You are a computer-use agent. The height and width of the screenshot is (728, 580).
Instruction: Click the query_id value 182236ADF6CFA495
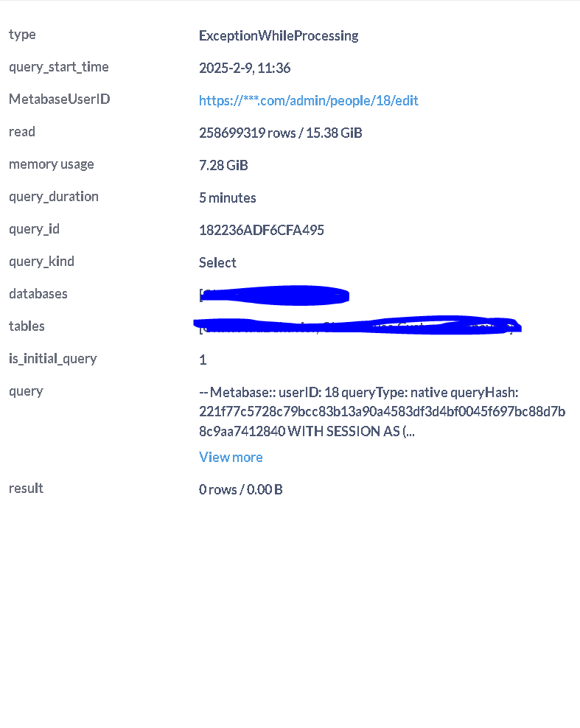tap(262, 231)
